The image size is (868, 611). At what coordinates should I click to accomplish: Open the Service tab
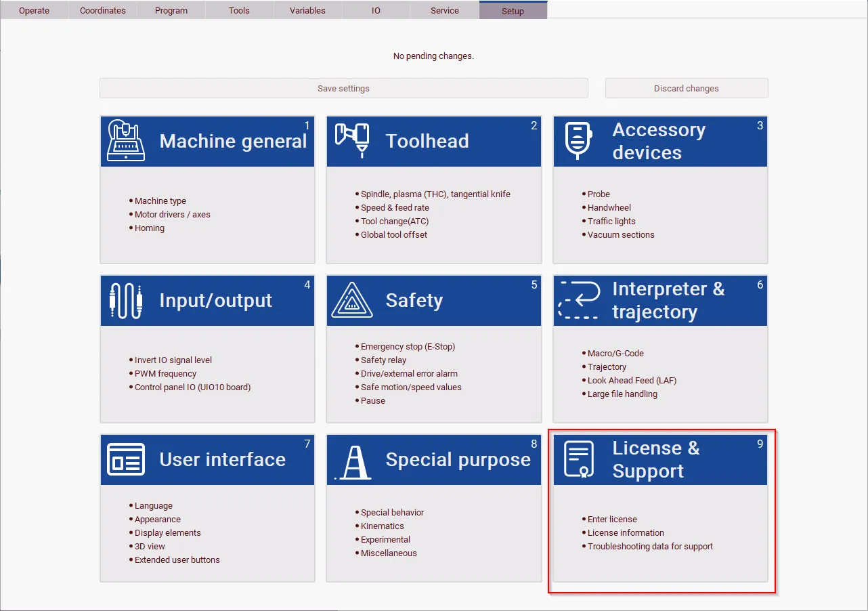(x=445, y=10)
